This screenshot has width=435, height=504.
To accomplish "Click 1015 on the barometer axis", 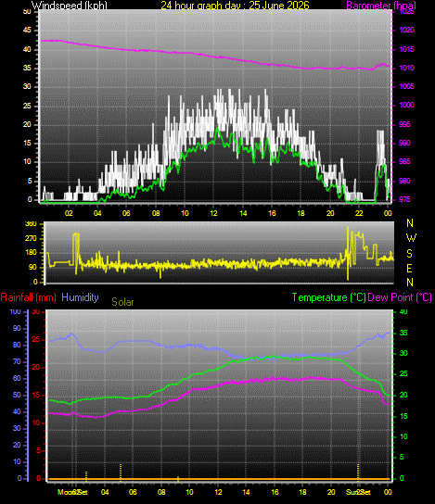I will [x=406, y=49].
